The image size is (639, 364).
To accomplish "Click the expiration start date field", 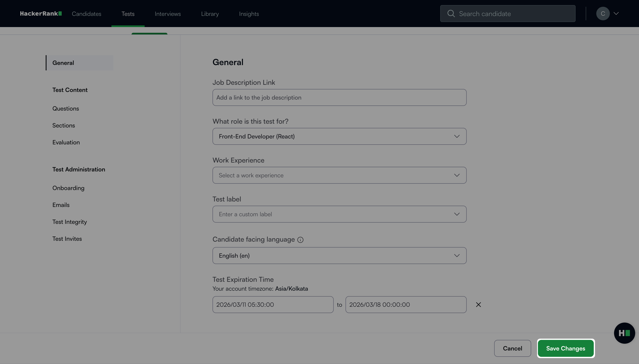I will (273, 305).
